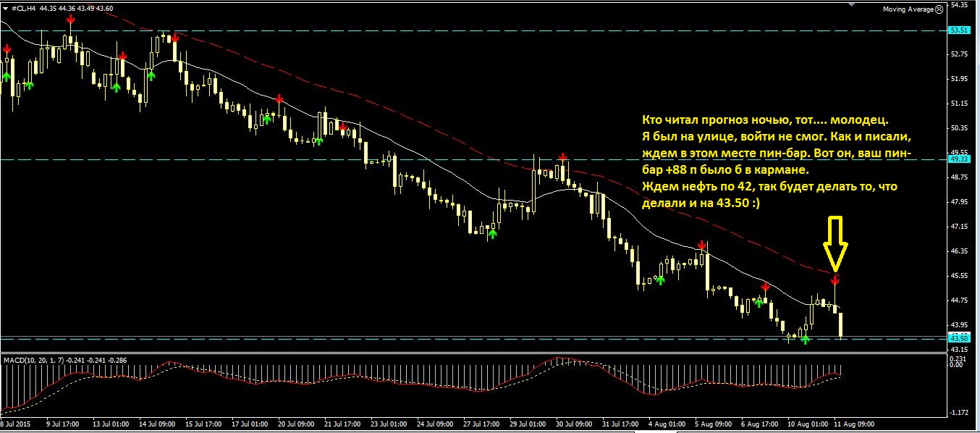Image resolution: width=980 pixels, height=433 pixels.
Task: Click the 0.231 MACD scale value
Action: [x=959, y=358]
